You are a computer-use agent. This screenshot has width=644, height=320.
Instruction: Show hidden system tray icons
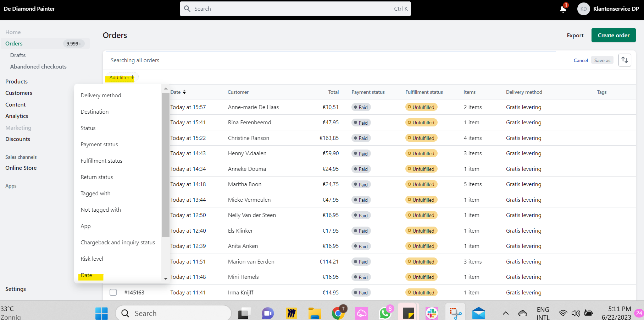[x=506, y=313]
